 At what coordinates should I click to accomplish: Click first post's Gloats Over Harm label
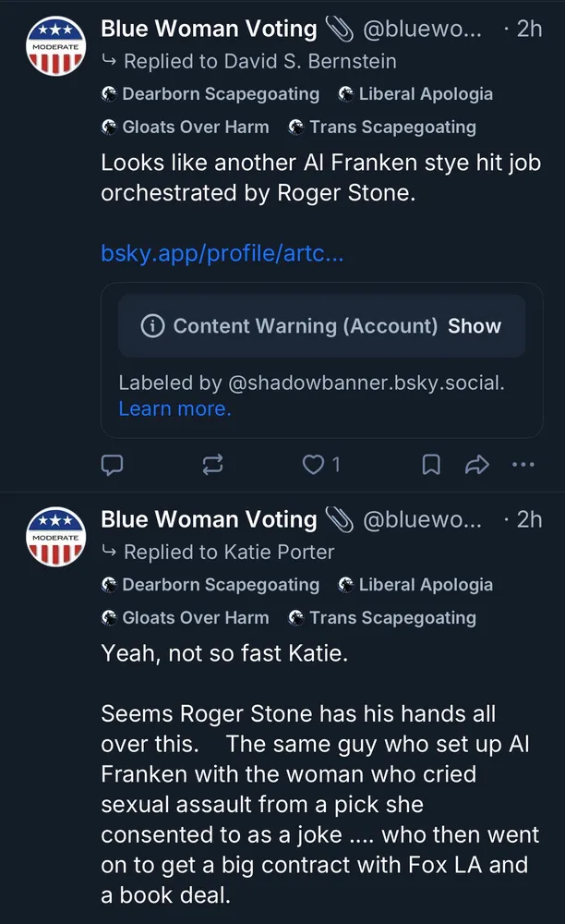[186, 128]
